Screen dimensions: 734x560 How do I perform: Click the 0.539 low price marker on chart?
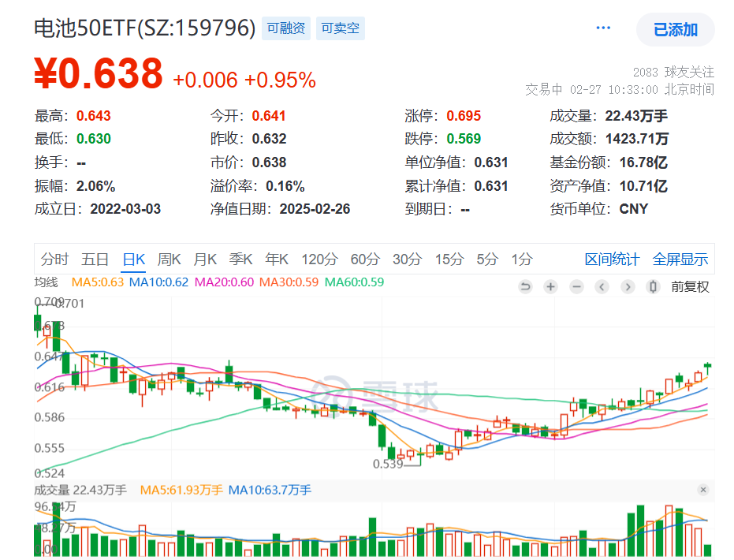coord(388,464)
